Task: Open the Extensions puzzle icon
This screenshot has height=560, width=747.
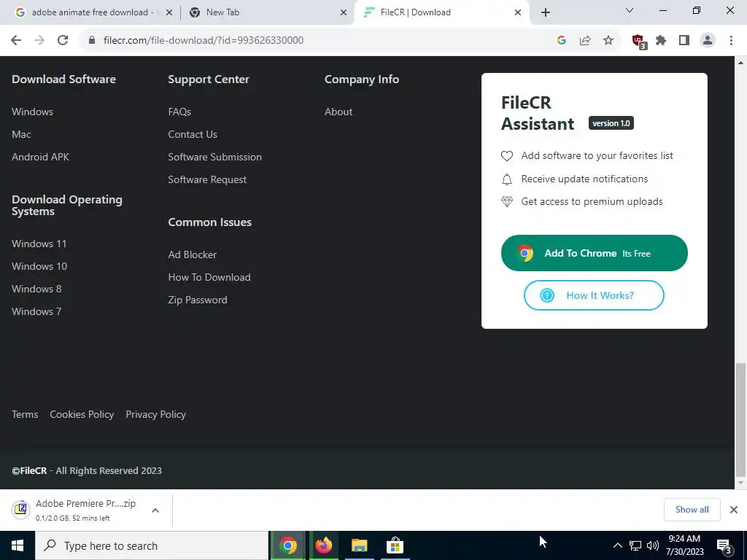Action: tap(661, 40)
